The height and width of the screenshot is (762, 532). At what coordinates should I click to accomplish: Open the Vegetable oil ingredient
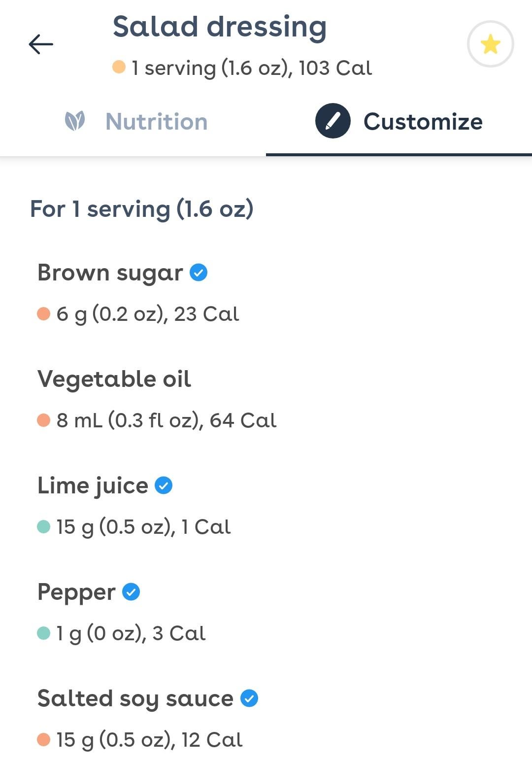coord(114,379)
